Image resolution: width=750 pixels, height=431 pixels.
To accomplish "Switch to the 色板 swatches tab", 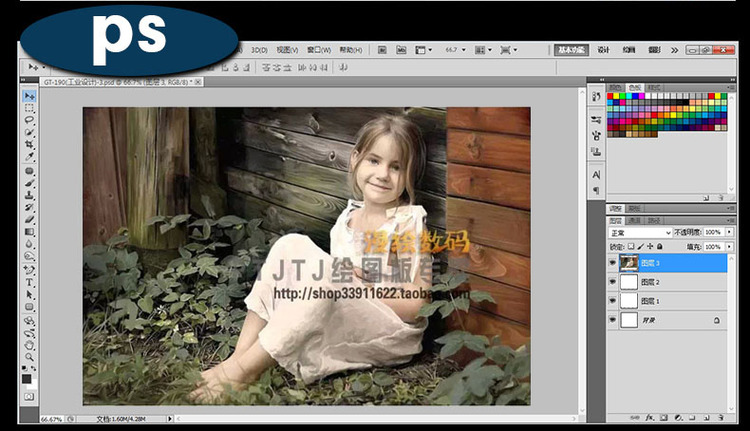I will [634, 88].
